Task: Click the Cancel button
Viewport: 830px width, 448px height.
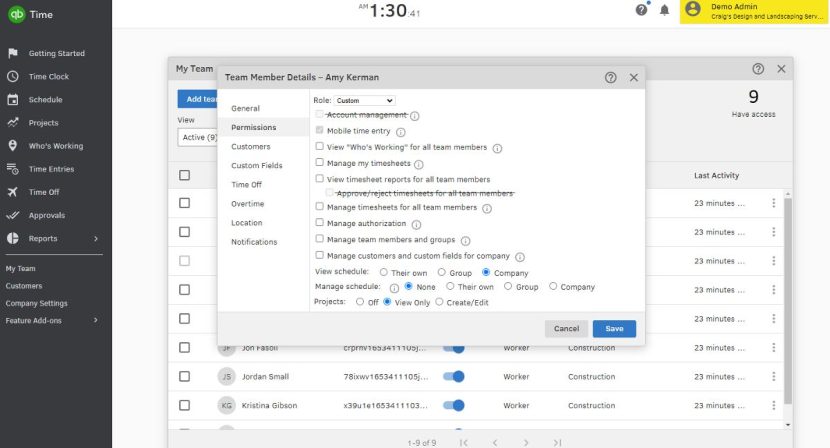Action: tap(566, 329)
